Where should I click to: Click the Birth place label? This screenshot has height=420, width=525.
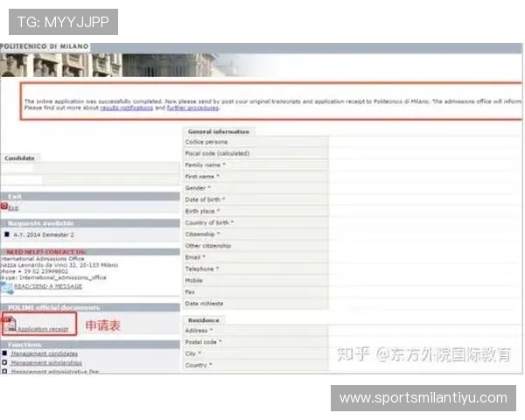[202, 212]
